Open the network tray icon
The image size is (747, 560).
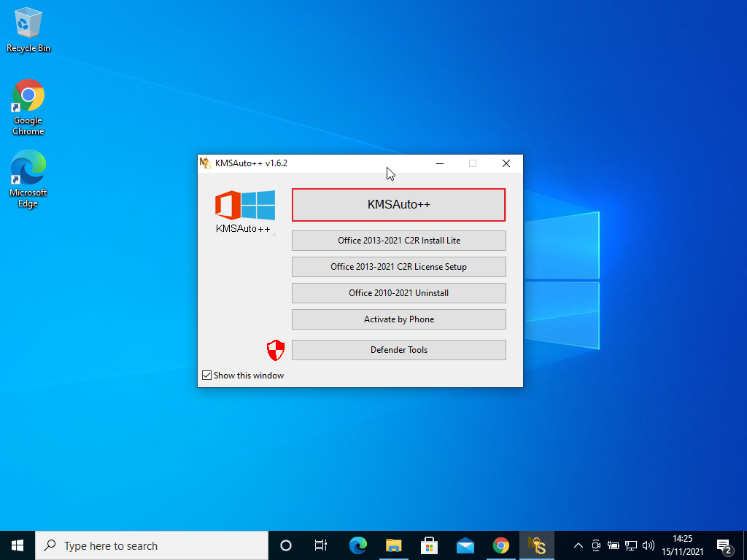[631, 545]
